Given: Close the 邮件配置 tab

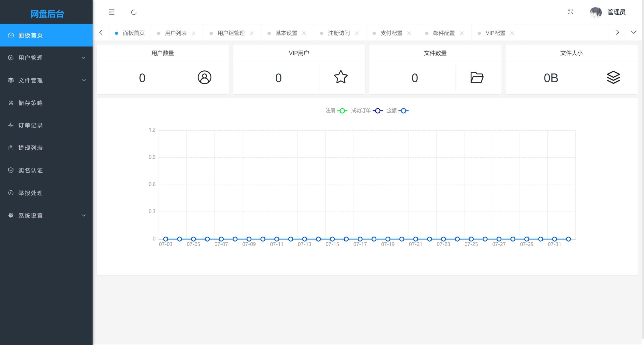Looking at the screenshot, I should pyautogui.click(x=462, y=33).
